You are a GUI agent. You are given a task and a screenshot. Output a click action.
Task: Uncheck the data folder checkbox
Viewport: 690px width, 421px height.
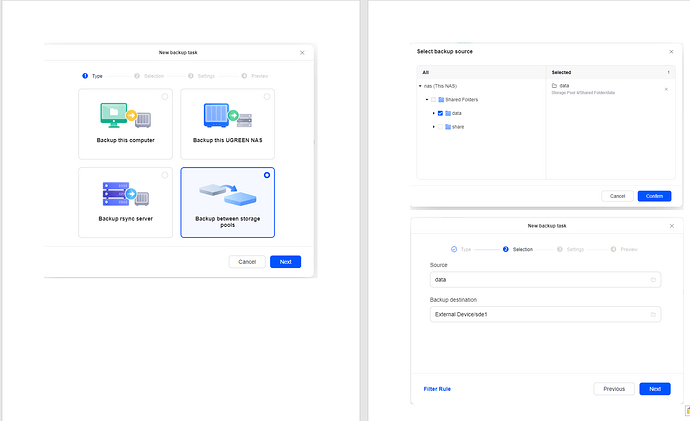tap(440, 113)
